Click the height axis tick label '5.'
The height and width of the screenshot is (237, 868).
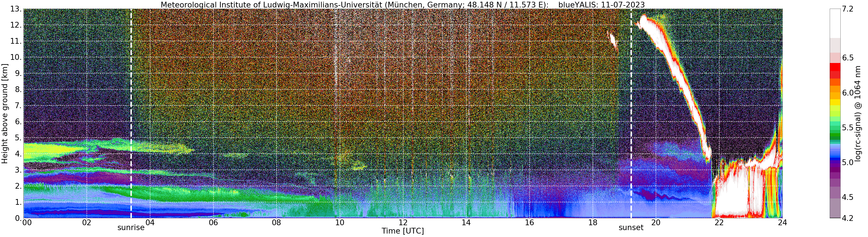(x=18, y=138)
